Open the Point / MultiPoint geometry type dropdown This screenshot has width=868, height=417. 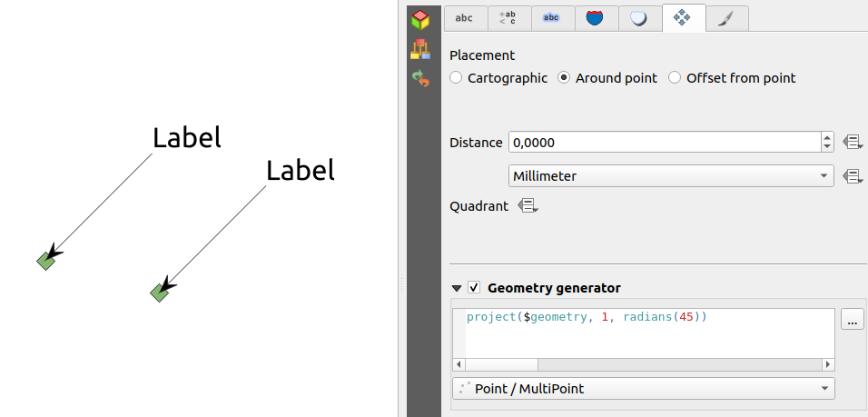pyautogui.click(x=643, y=389)
